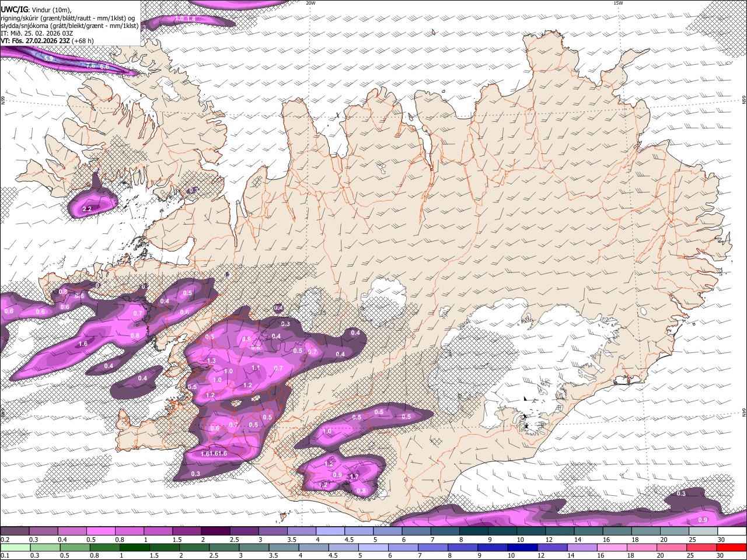Click the grey-green 3 swatch in rain scale
This screenshot has width=747, height=560.
254,547
